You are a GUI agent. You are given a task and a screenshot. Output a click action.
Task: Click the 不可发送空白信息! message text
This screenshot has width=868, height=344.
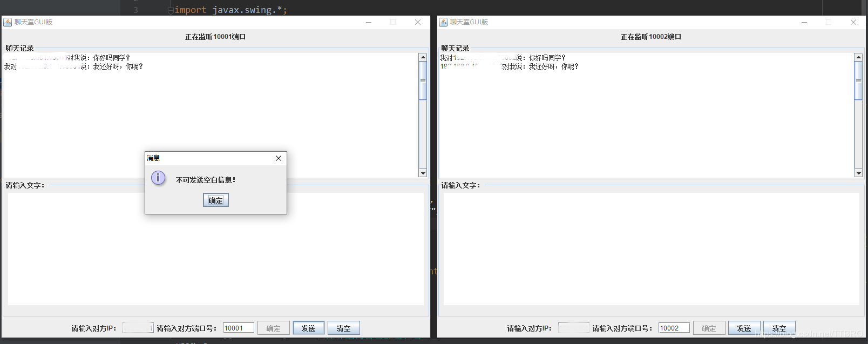pyautogui.click(x=206, y=180)
